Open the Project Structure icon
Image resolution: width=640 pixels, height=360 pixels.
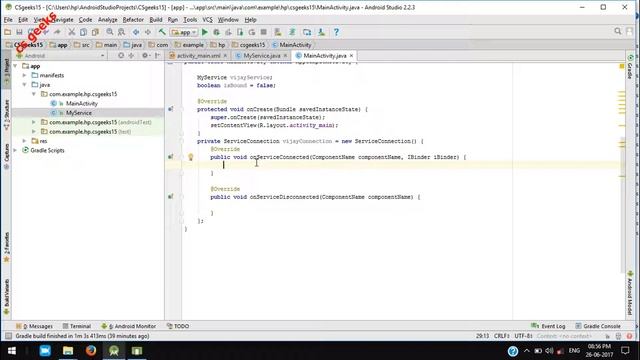click(x=307, y=32)
